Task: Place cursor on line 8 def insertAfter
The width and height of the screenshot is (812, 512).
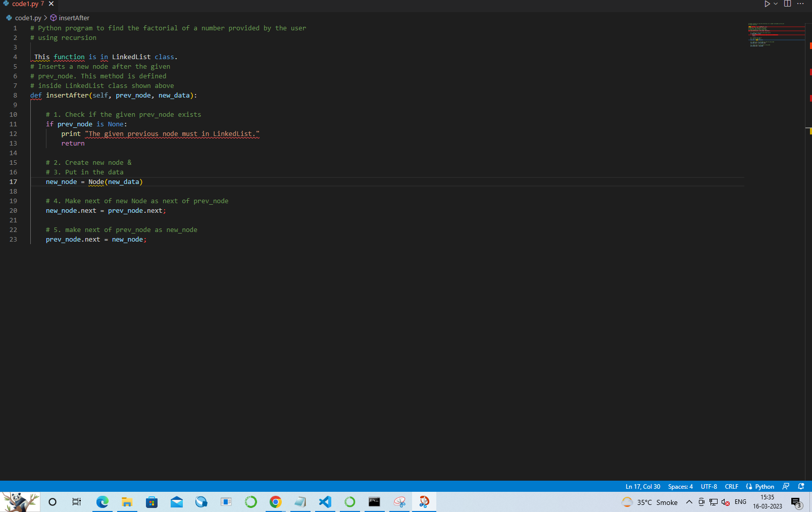Action: point(114,96)
